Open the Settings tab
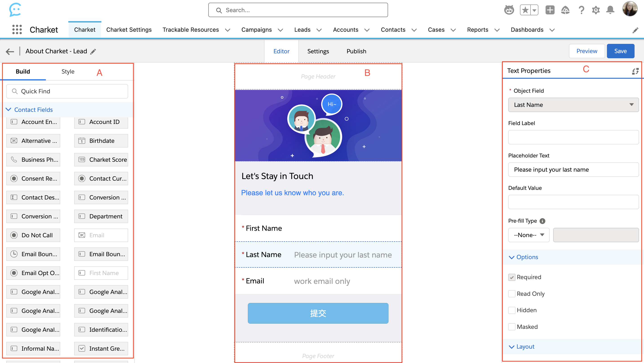Screen dimensions: 644x363 [318, 51]
